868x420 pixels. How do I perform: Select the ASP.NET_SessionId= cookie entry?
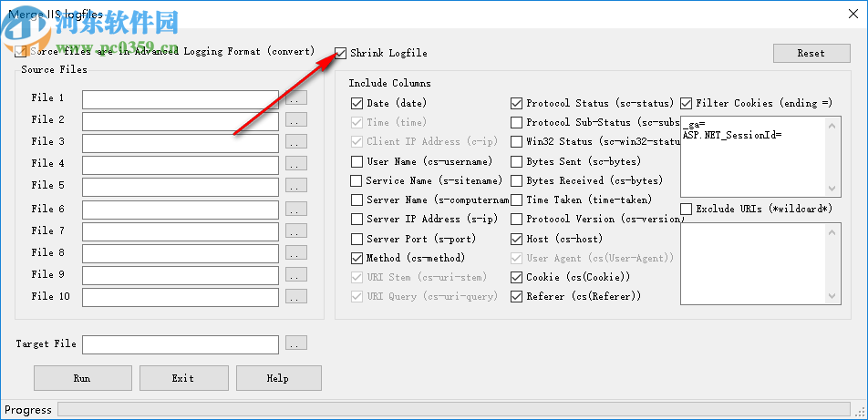point(732,134)
